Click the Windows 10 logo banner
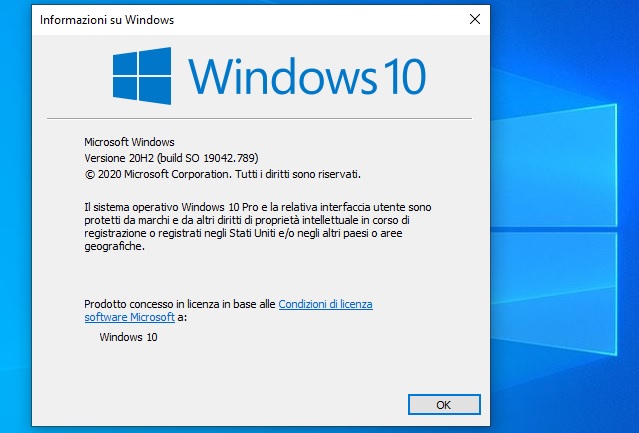This screenshot has height=433, width=639. [269, 76]
